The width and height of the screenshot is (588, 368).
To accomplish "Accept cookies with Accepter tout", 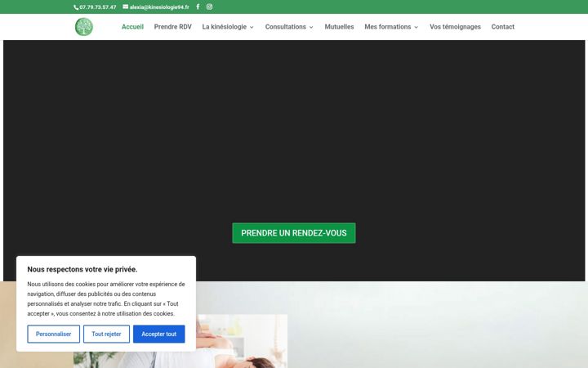I will pos(159,334).
